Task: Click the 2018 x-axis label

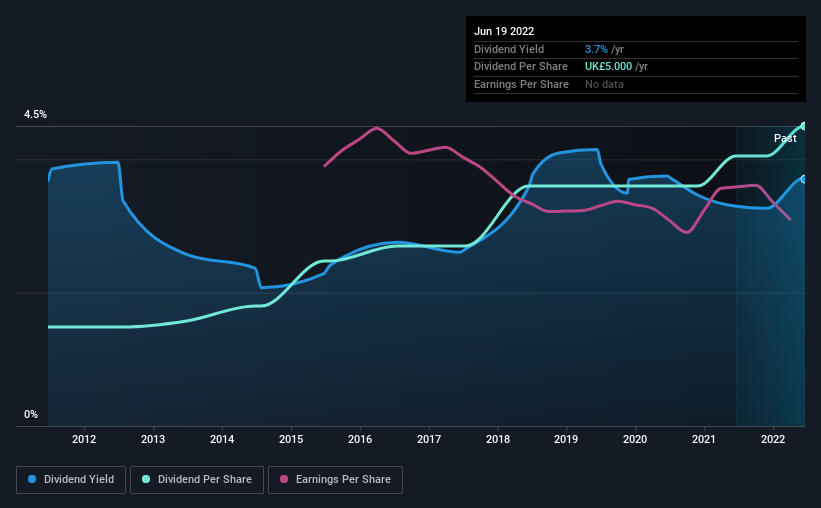Action: [498, 439]
